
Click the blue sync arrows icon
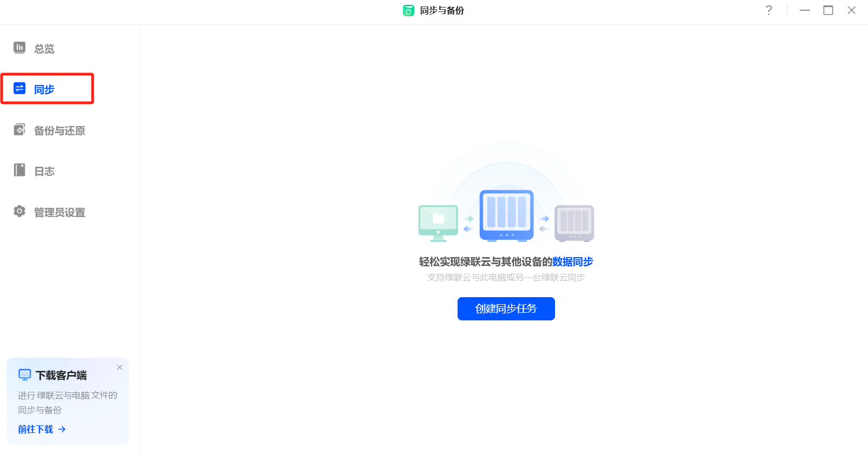point(19,88)
